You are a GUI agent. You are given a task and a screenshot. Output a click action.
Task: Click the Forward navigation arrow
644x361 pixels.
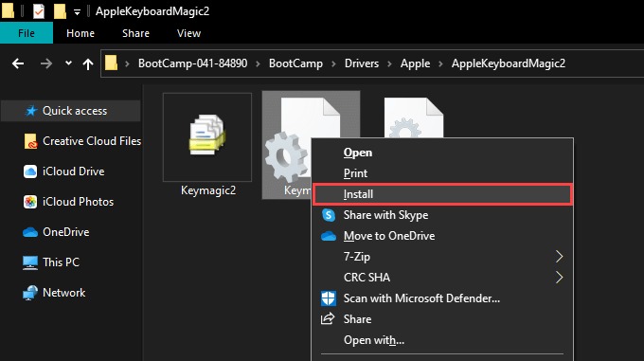(46, 63)
